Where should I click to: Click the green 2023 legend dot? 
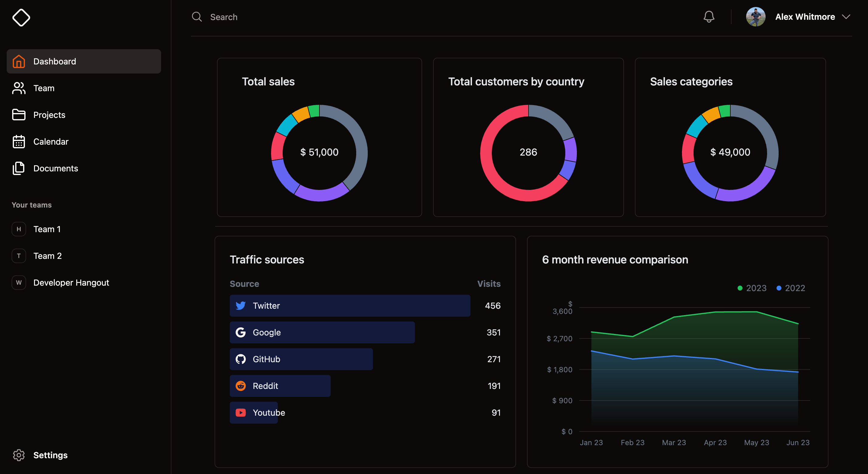pos(740,288)
